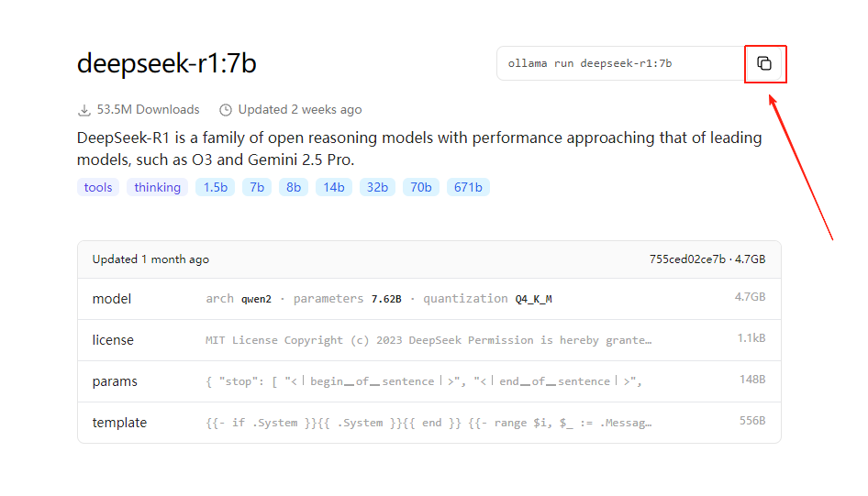Click the copy command icon
This screenshot has width=868, height=496.
coord(763,63)
